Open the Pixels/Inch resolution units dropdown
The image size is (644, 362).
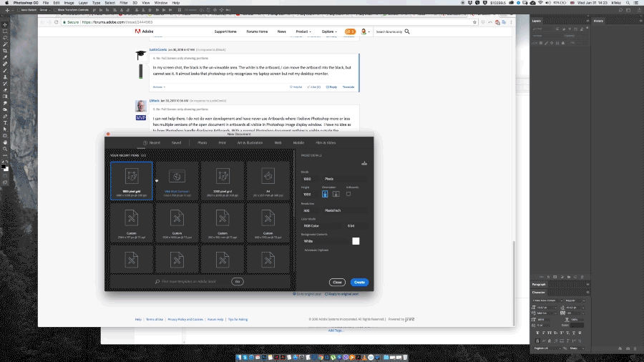(x=344, y=210)
